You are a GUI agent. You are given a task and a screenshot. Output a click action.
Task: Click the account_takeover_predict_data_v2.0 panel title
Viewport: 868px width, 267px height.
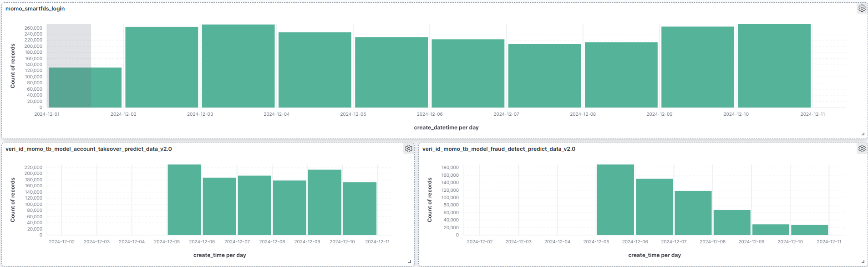coord(88,149)
